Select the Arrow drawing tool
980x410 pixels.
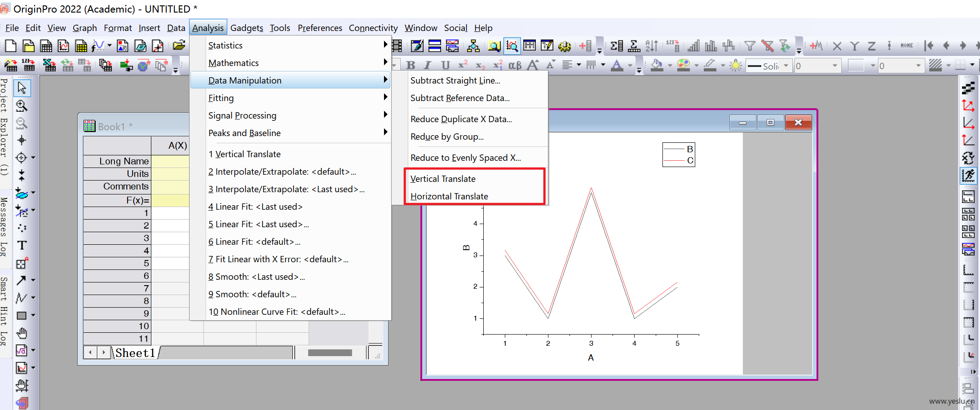click(x=21, y=281)
